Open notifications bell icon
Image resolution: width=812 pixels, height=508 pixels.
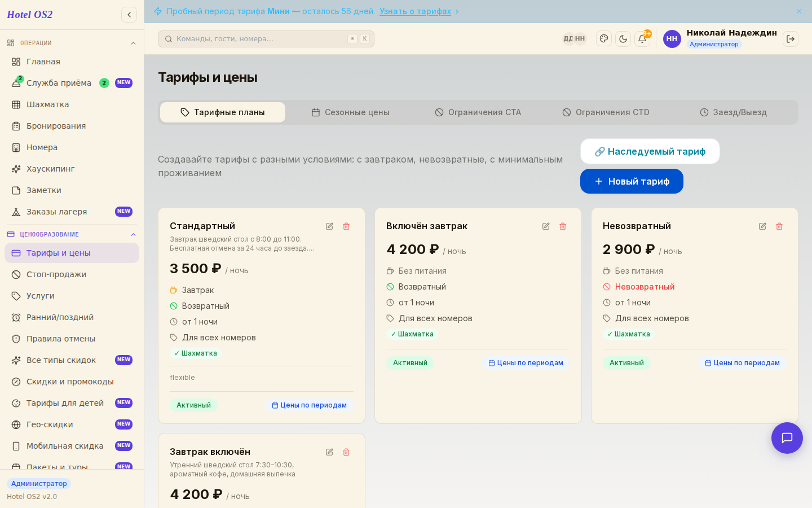coord(642,39)
